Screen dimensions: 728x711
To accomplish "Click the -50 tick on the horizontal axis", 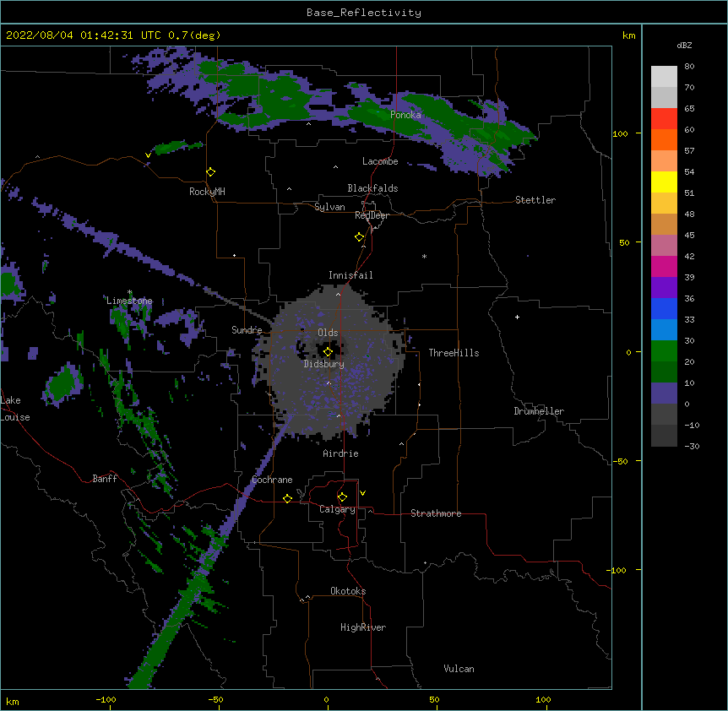I will coord(215,699).
